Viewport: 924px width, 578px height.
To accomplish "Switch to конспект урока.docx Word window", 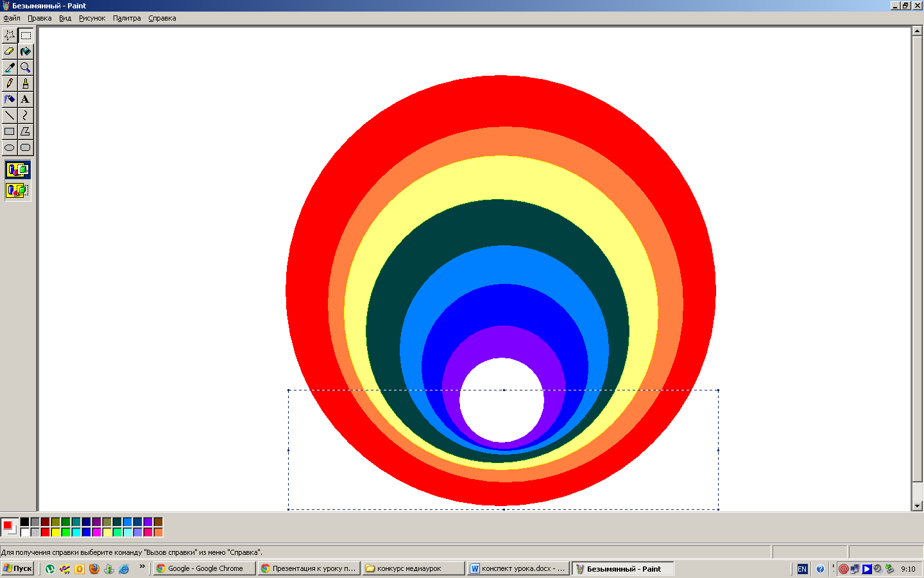I will 518,568.
